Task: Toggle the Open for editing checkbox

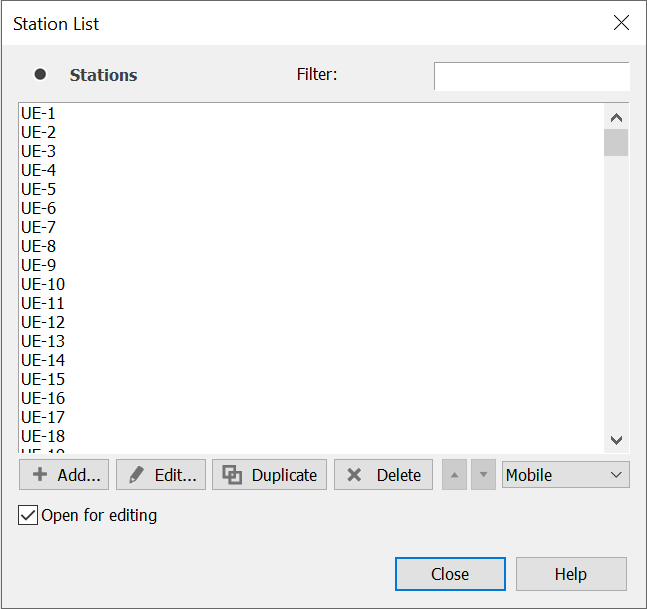Action: (x=28, y=515)
